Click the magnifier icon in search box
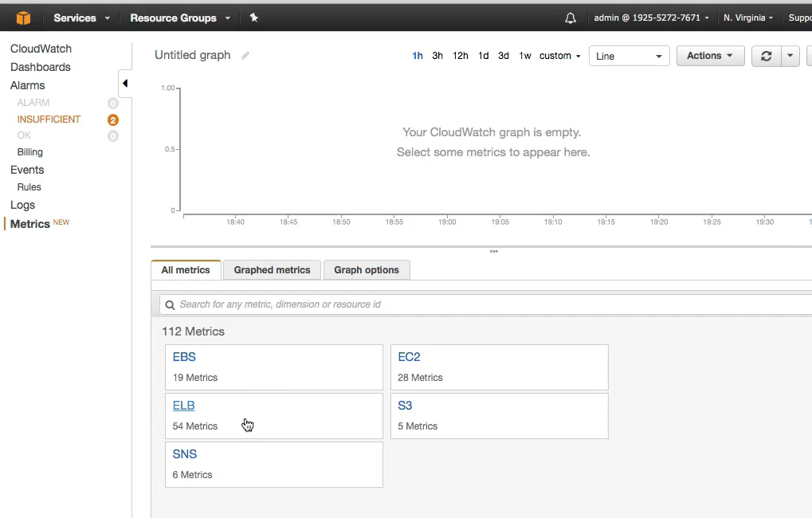 (170, 304)
